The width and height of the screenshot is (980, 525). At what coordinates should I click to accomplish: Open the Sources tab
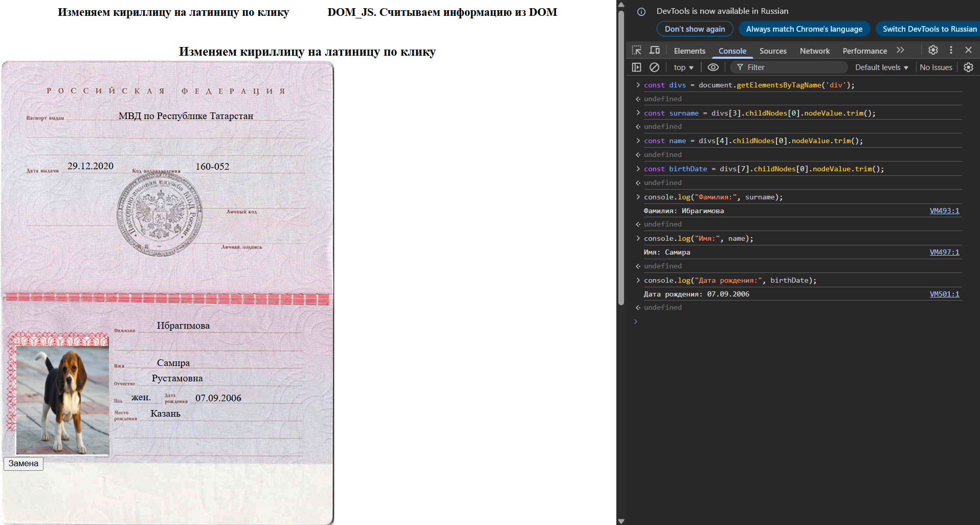coord(772,51)
